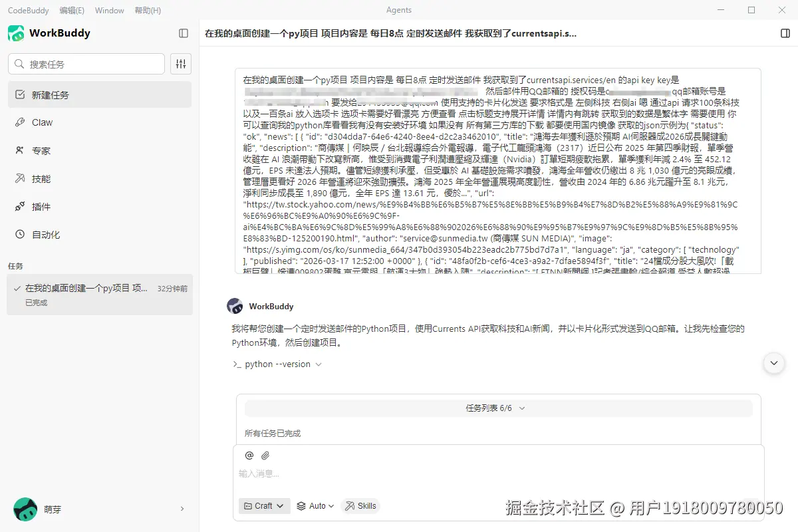This screenshot has width=798, height=532.
Task: Open the CodeBuddy menu
Action: tap(29, 10)
